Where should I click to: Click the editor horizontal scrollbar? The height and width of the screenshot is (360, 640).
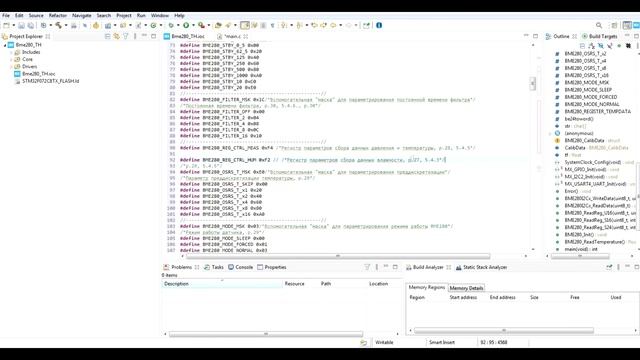tap(338, 256)
